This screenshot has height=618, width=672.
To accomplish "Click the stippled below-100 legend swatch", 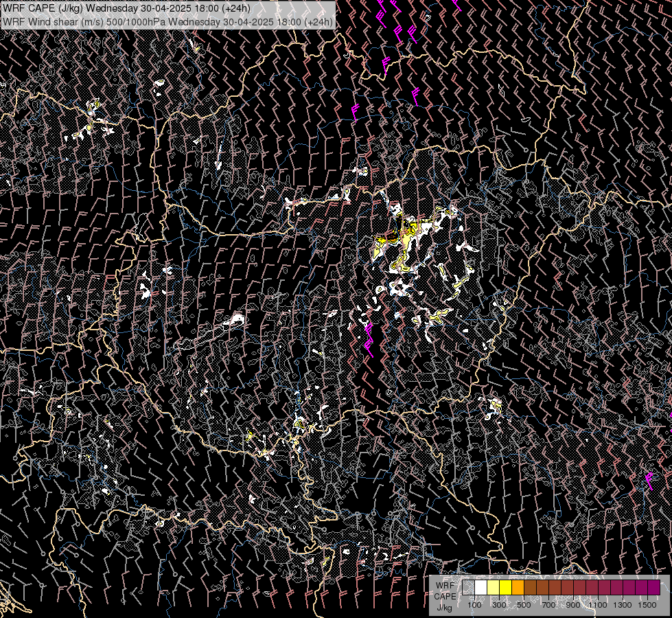I will click(468, 587).
